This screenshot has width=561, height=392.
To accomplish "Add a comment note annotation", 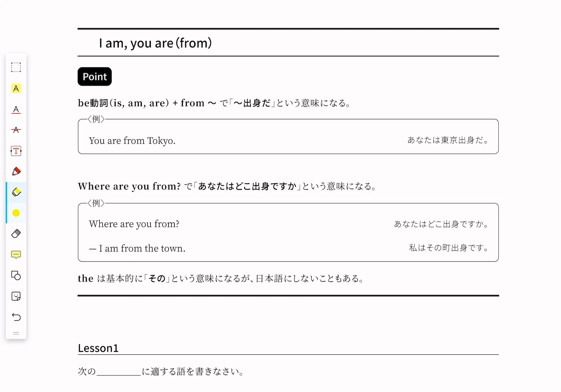I will [x=16, y=254].
